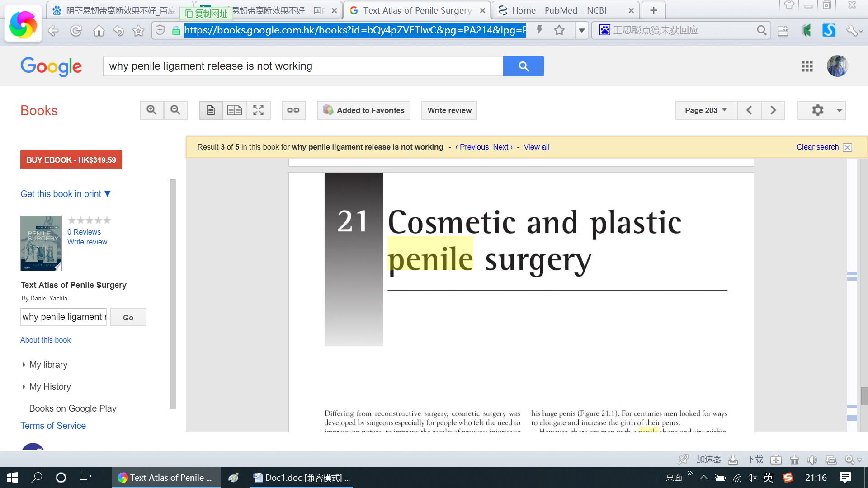Click the lightning speed mode icon
868x488 pixels.
[x=539, y=30]
